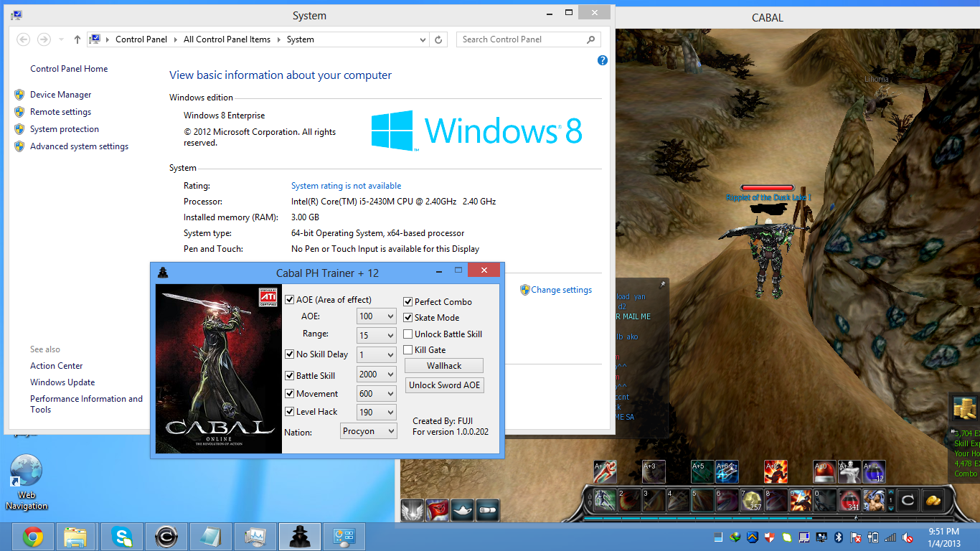Open Google Chrome from the taskbar

click(32, 537)
